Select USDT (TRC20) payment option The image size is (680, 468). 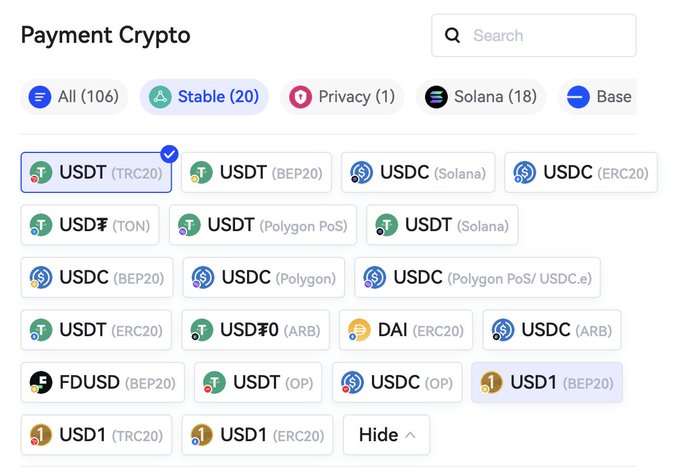click(96, 173)
